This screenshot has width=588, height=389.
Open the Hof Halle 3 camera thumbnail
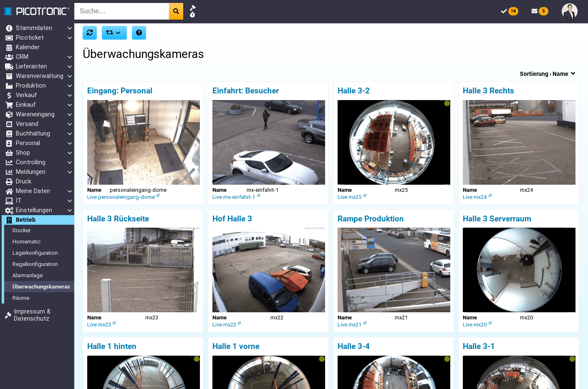(x=269, y=270)
